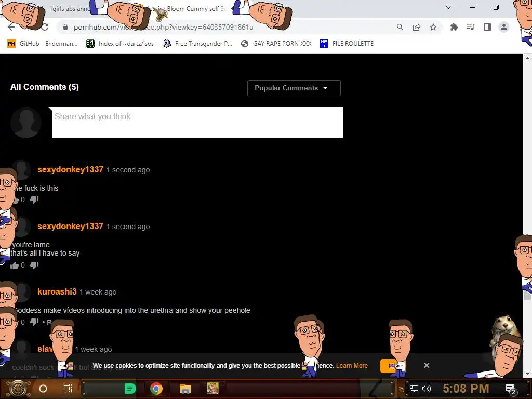
Task: Open the kuroashi3 user profile
Action: 57,292
